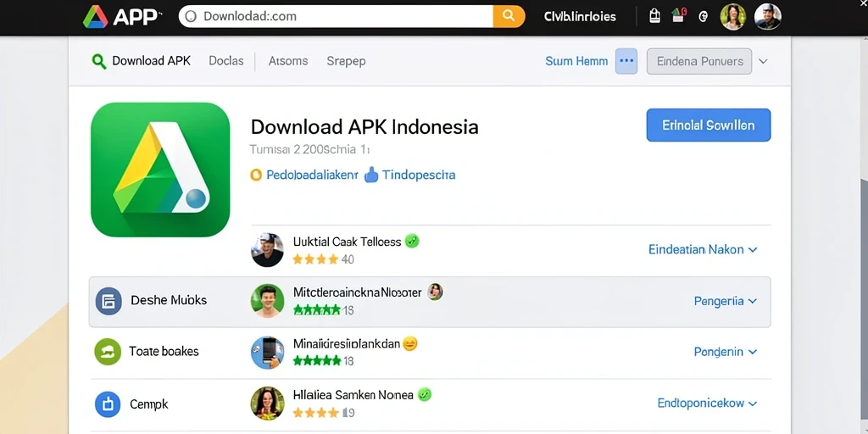868x434 pixels.
Task: Open the capped man's profile avatar in header
Action: [768, 17]
